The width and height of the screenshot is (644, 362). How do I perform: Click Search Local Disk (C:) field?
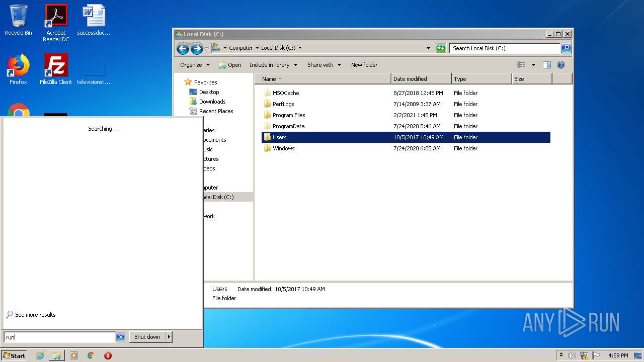pos(505,48)
